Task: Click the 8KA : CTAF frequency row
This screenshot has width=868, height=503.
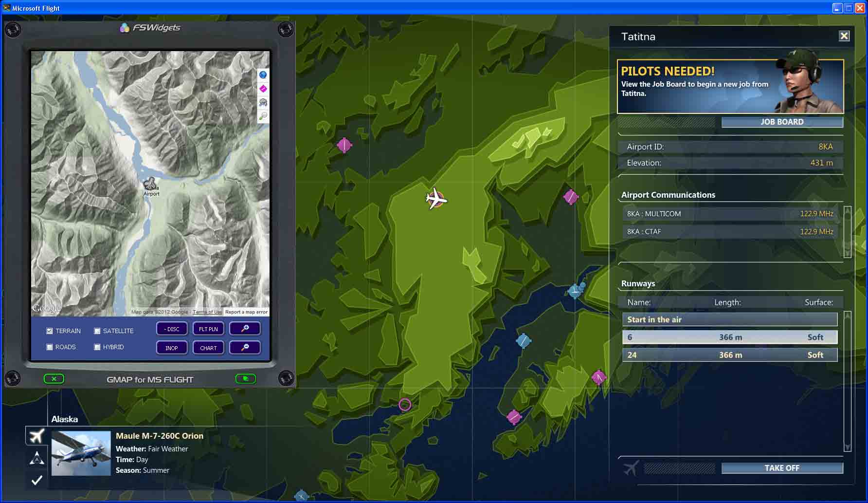Action: pyautogui.click(x=730, y=231)
